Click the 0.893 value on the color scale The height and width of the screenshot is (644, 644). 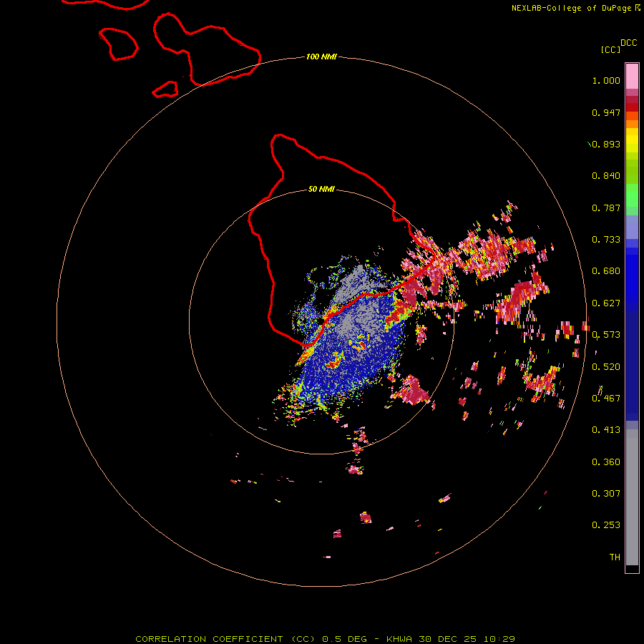click(x=606, y=144)
